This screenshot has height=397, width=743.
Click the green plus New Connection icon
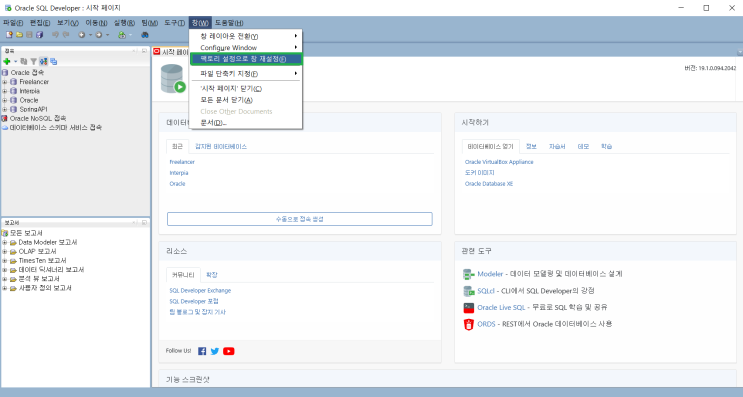(7, 61)
